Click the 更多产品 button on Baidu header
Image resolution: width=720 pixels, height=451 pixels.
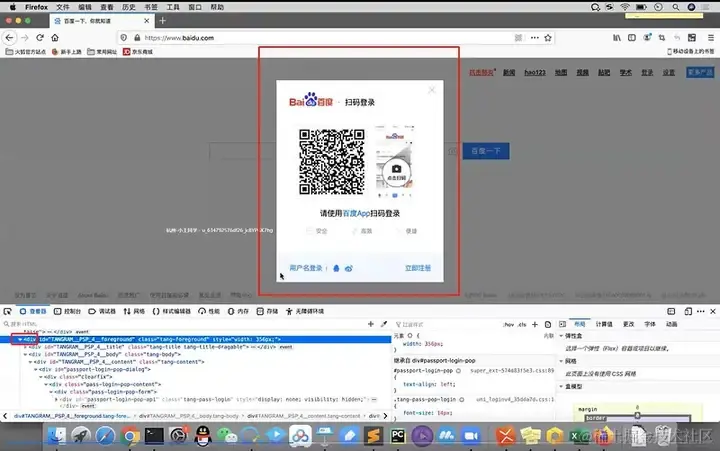coord(700,73)
